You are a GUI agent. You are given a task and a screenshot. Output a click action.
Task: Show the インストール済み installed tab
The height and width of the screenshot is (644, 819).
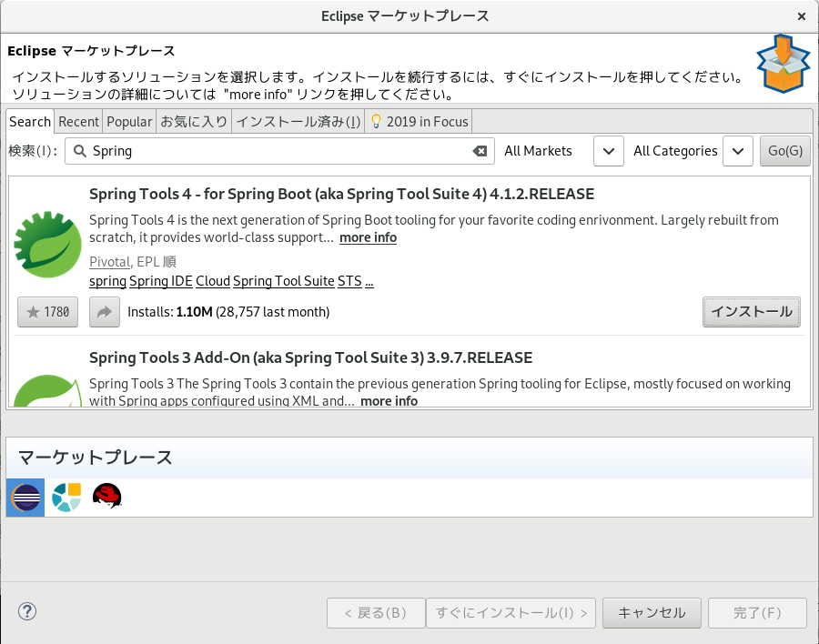click(x=298, y=122)
